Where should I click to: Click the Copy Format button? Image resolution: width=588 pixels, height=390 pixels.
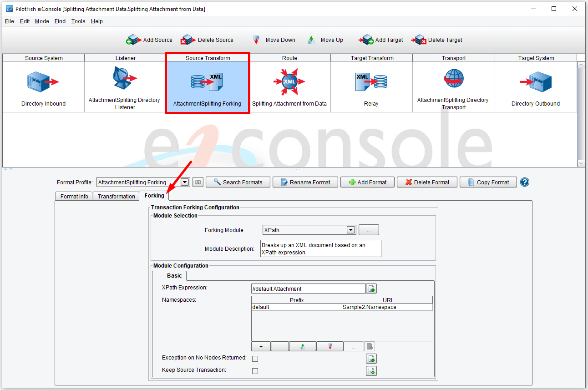pyautogui.click(x=488, y=182)
